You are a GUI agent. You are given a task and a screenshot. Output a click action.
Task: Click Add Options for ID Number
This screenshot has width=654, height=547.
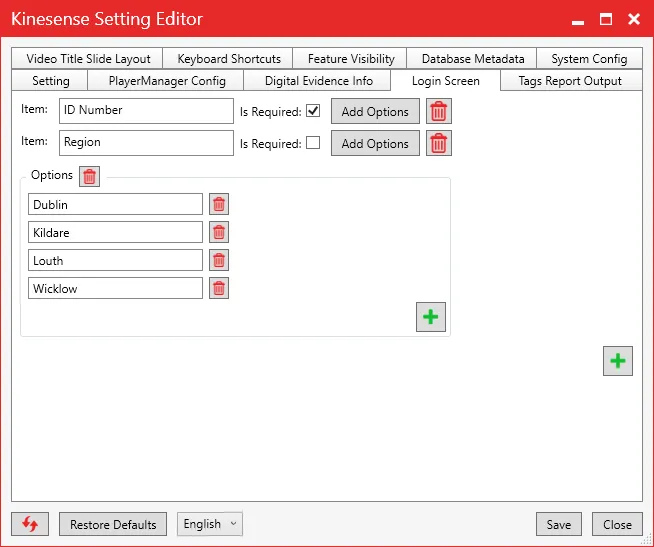(x=375, y=111)
